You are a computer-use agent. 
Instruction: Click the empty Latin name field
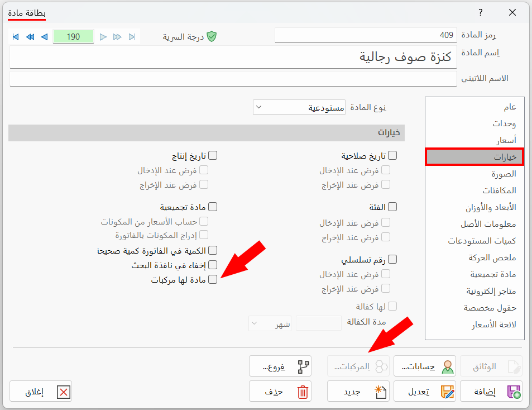click(233, 79)
